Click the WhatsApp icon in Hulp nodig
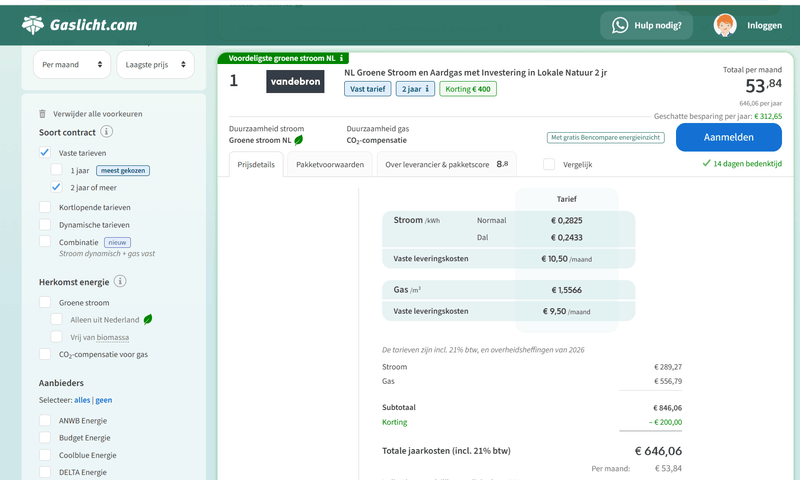 620,25
